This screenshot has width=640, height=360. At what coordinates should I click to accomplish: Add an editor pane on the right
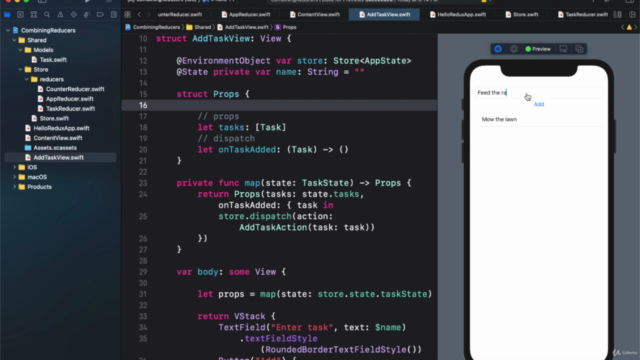click(632, 15)
